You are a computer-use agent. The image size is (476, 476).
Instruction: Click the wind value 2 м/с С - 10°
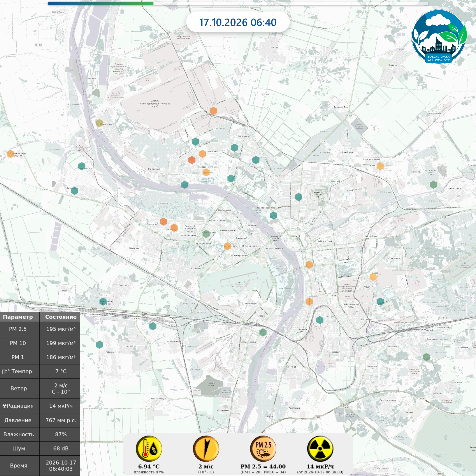61,388
